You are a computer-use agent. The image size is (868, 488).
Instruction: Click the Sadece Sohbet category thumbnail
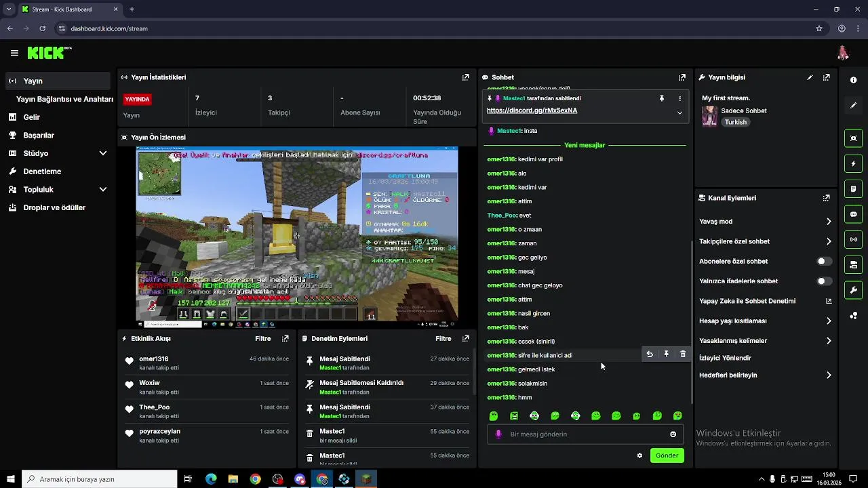pyautogui.click(x=709, y=116)
